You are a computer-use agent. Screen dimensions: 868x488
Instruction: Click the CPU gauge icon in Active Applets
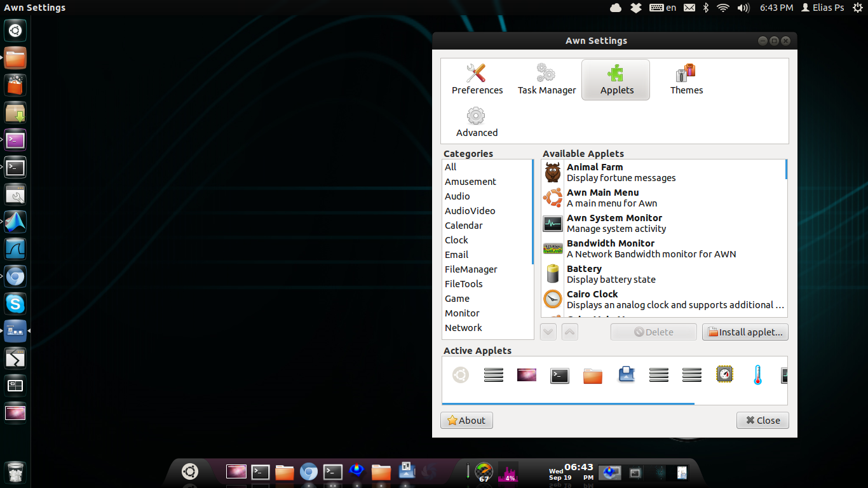pyautogui.click(x=724, y=375)
